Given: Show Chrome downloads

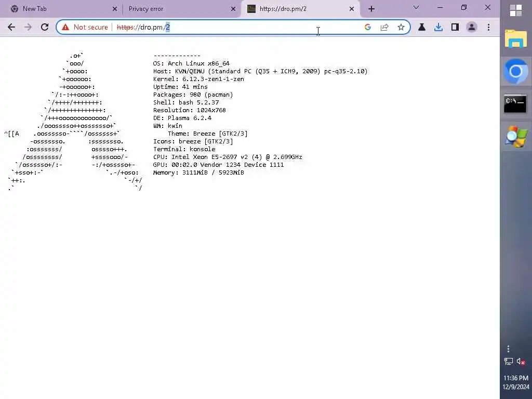Looking at the screenshot, I should (438, 27).
